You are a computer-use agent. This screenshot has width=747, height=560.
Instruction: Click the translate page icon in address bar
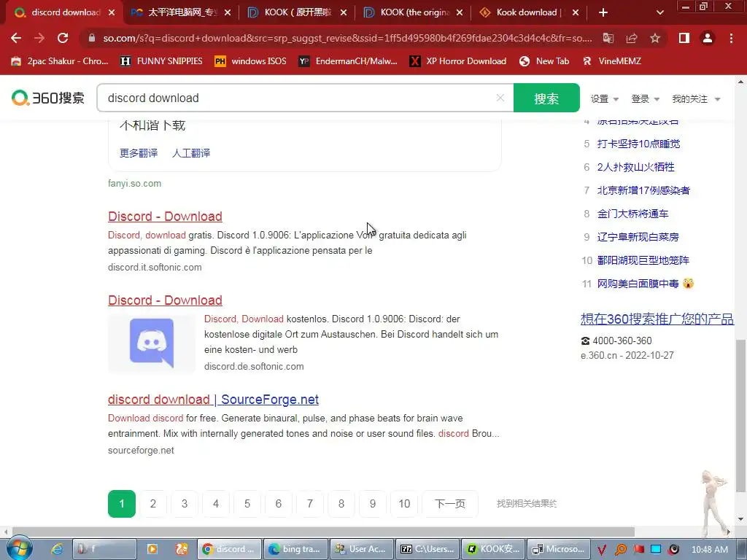pos(608,38)
